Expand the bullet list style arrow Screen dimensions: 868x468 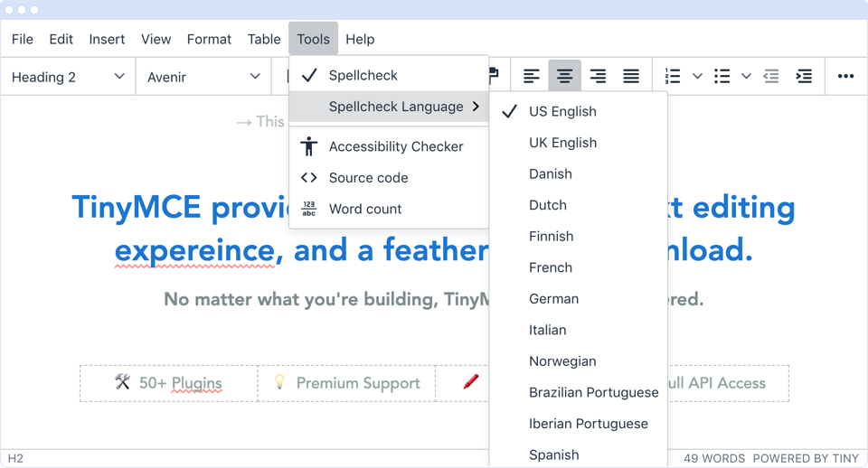pos(746,76)
